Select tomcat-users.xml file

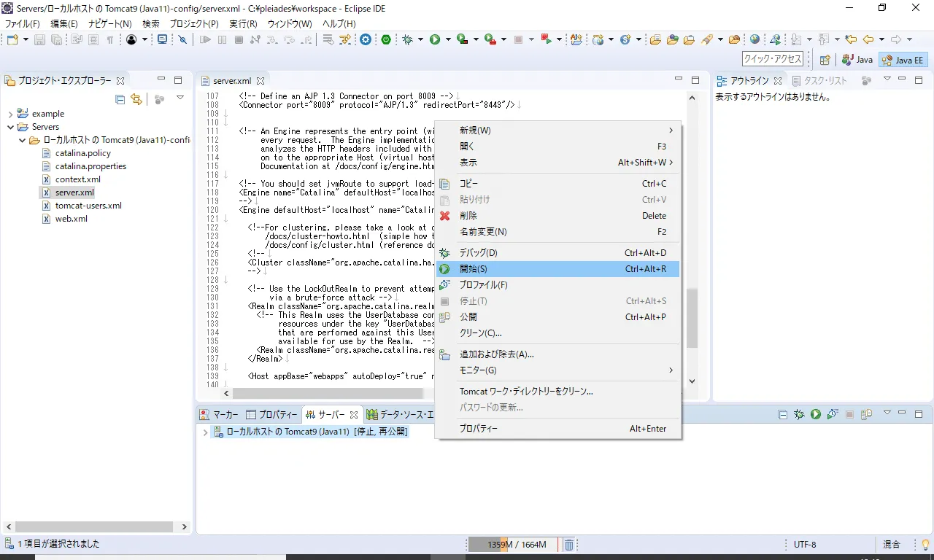point(88,206)
